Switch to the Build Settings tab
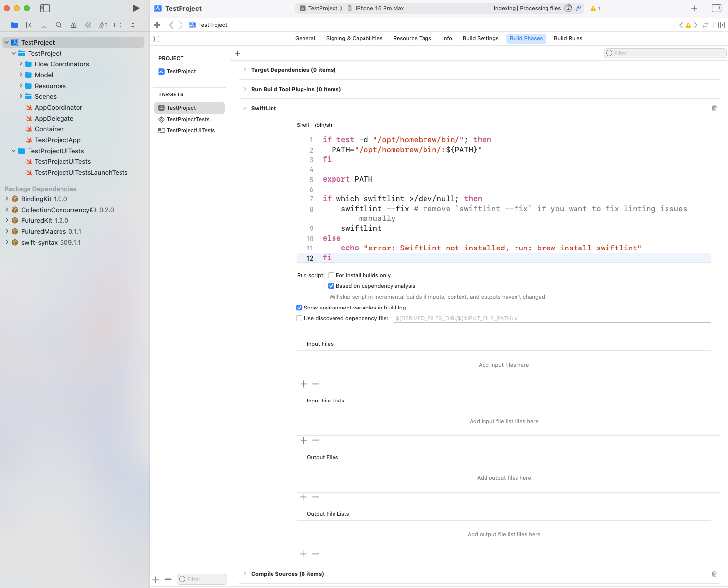This screenshot has height=588, width=728. click(x=480, y=38)
